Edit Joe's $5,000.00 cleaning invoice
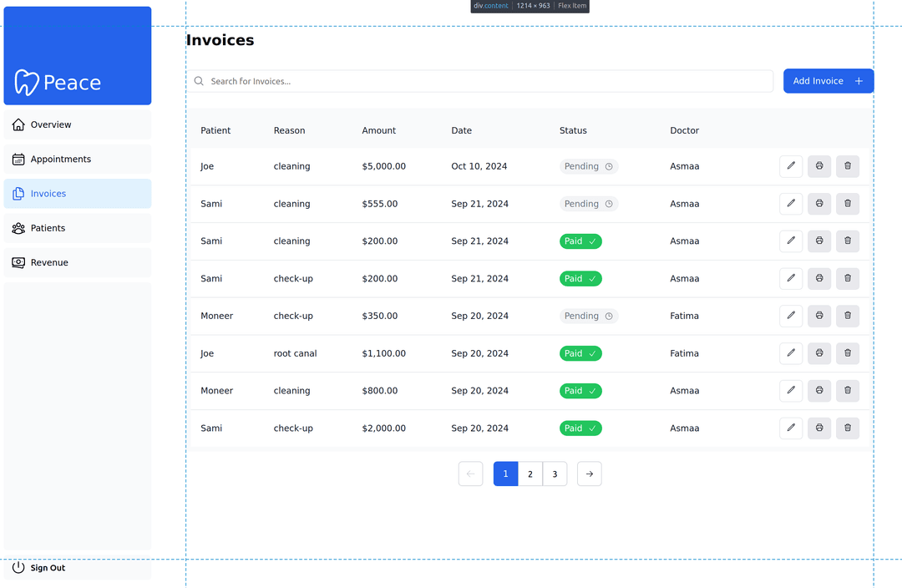The width and height of the screenshot is (902, 588). [x=790, y=166]
